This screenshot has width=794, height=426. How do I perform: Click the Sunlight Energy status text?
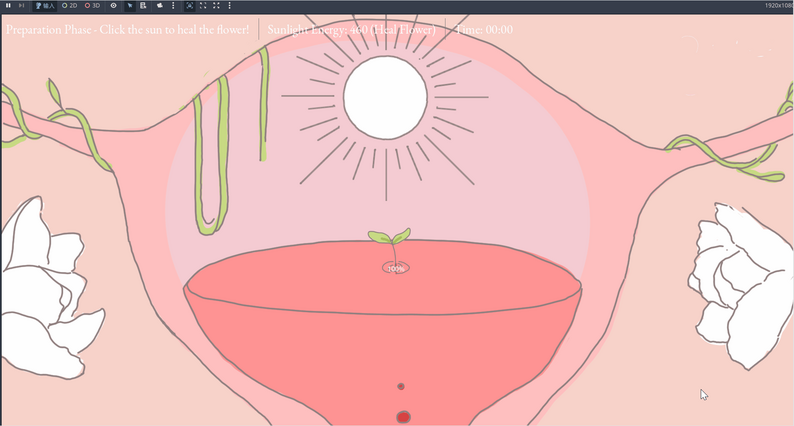[x=351, y=29]
